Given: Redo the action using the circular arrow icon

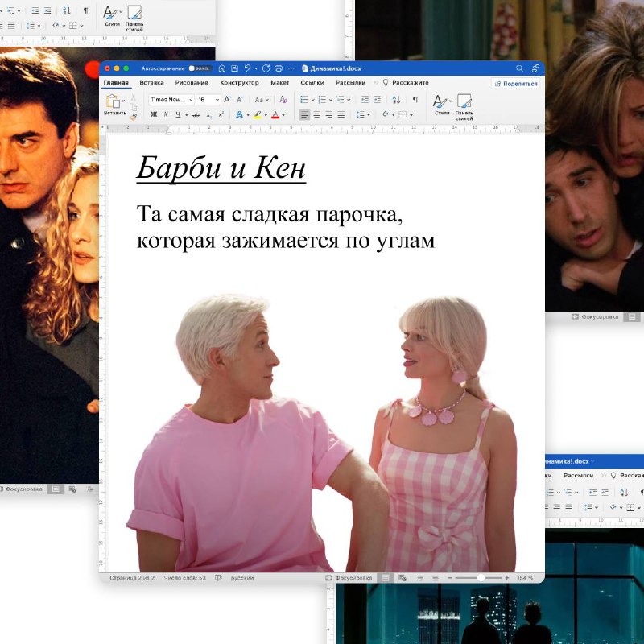Looking at the screenshot, I should click(266, 68).
